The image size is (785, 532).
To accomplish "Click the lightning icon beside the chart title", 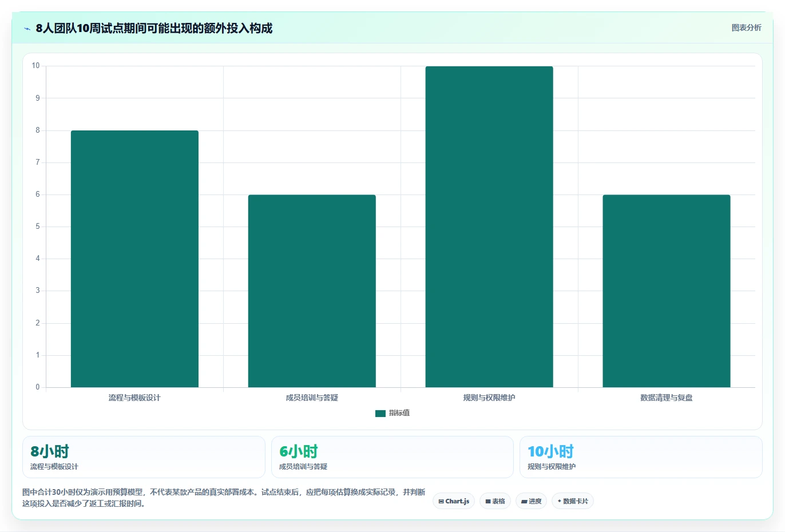I will [x=27, y=29].
